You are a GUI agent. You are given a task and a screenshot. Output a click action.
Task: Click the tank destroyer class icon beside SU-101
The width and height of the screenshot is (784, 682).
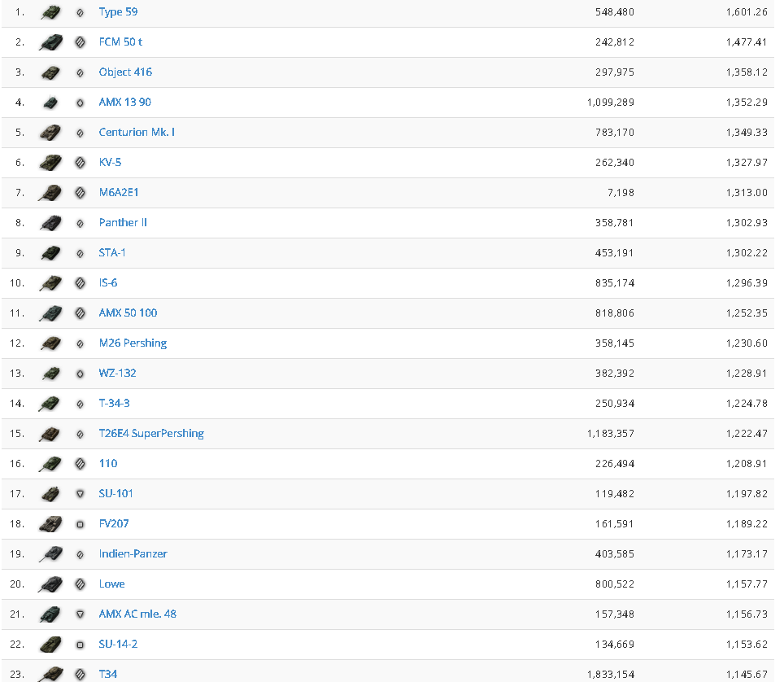[80, 494]
